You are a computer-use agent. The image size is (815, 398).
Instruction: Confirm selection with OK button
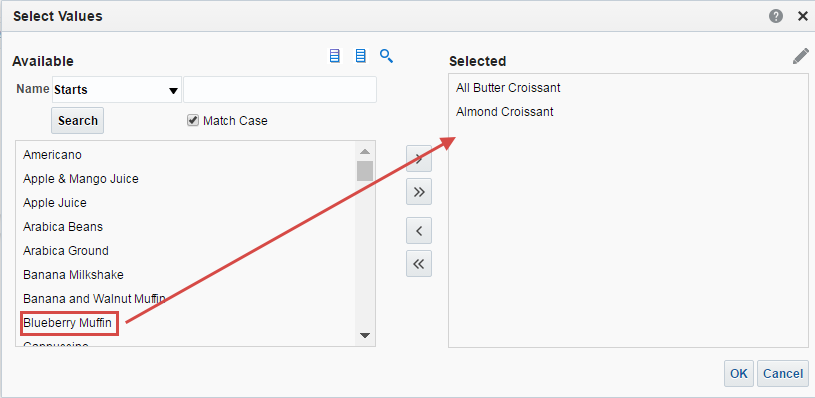tap(739, 374)
